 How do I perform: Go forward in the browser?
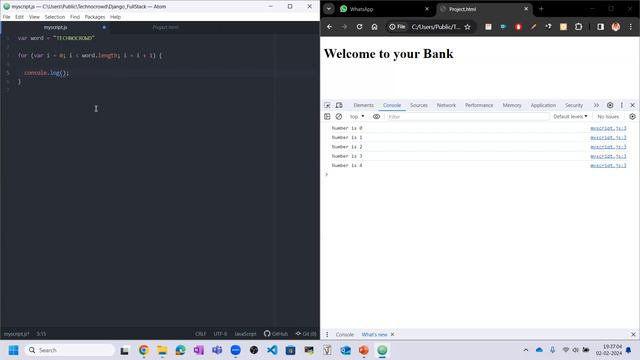[x=344, y=27]
